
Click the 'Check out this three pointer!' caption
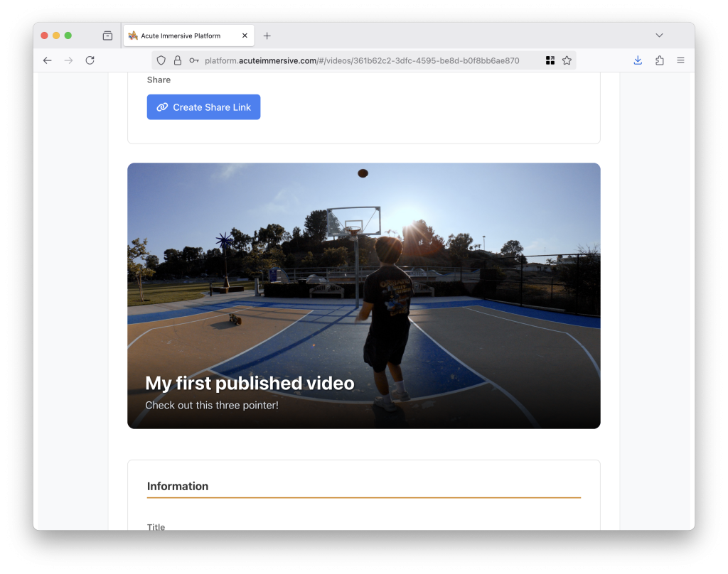(212, 405)
